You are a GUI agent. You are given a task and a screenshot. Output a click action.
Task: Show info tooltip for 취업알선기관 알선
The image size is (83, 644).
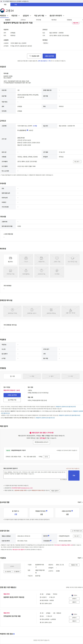pyautogui.click(x=47, y=511)
